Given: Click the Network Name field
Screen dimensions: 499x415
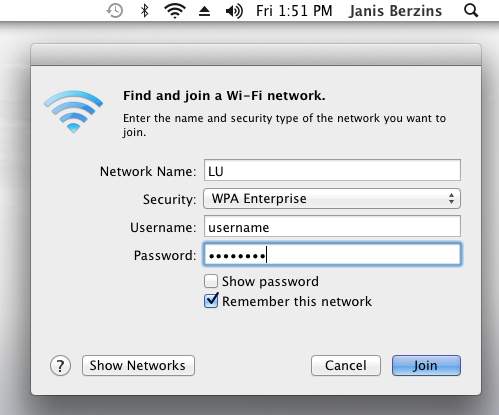Looking at the screenshot, I should 332,170.
